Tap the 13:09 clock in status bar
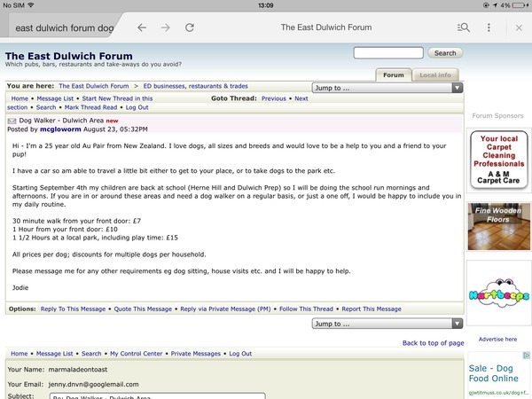Viewport: 532px width, 399px height. click(266, 5)
